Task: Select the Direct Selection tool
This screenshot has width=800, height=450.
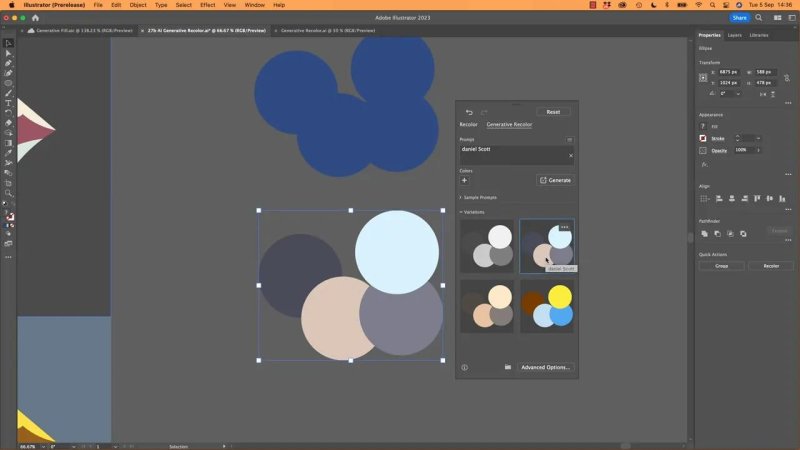Action: coord(8,53)
